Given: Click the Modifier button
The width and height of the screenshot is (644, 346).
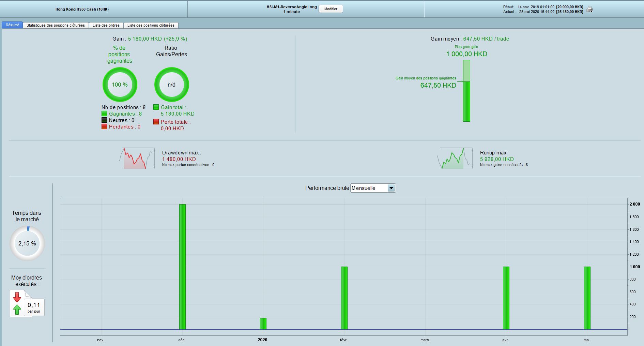Looking at the screenshot, I should coord(331,9).
